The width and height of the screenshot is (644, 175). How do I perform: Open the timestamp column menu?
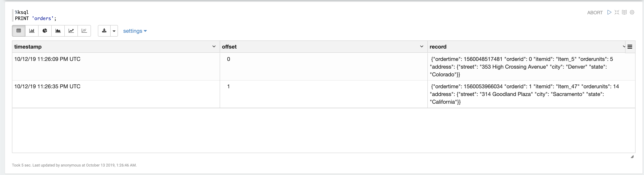(214, 46)
